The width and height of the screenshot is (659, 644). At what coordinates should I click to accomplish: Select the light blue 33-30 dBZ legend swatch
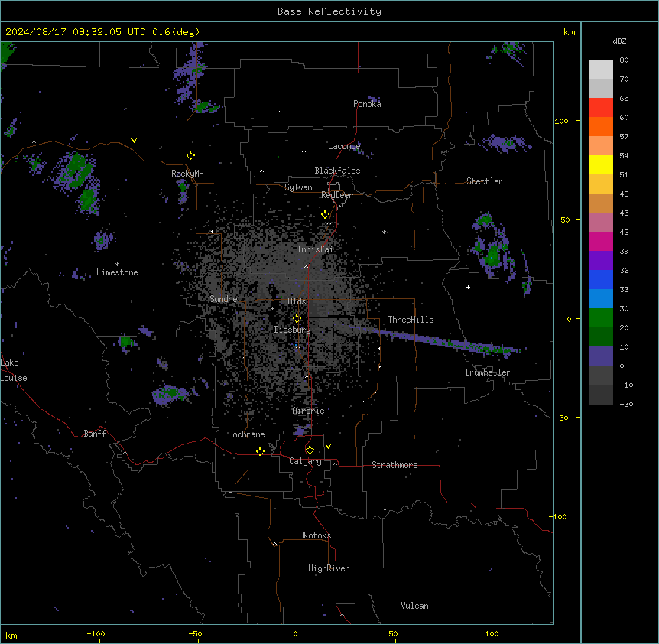(x=601, y=299)
